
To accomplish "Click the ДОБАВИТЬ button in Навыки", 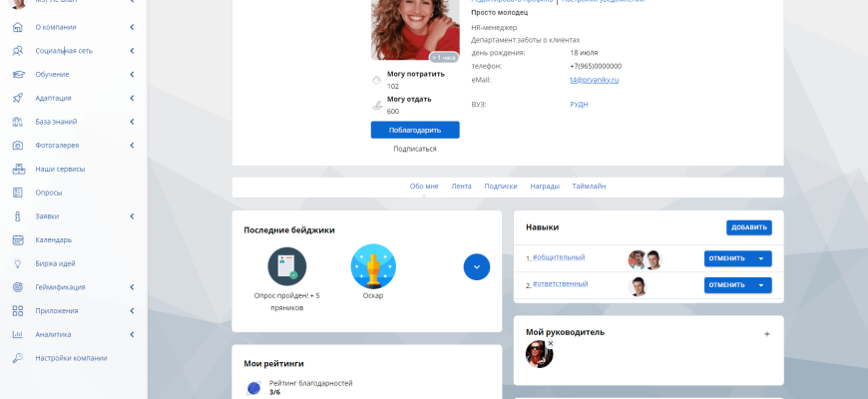I will tap(748, 227).
